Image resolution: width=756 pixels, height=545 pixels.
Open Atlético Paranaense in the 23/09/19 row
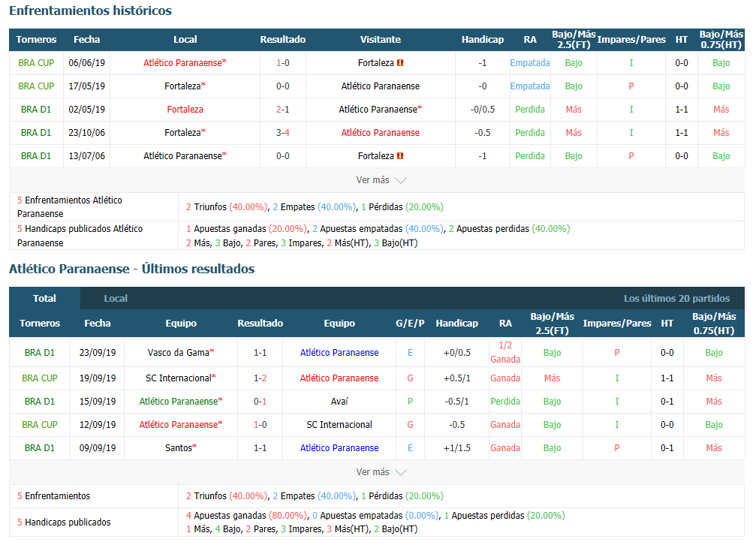[339, 353]
